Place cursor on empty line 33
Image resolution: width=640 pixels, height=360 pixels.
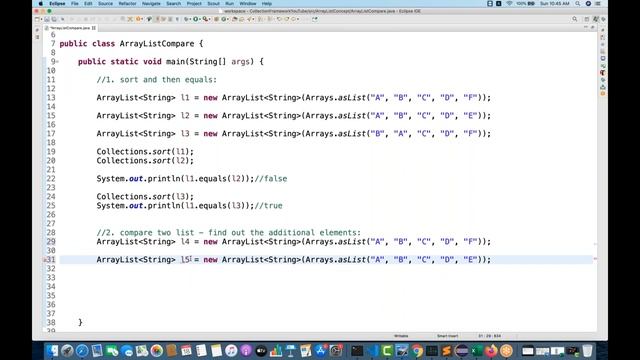point(326,278)
